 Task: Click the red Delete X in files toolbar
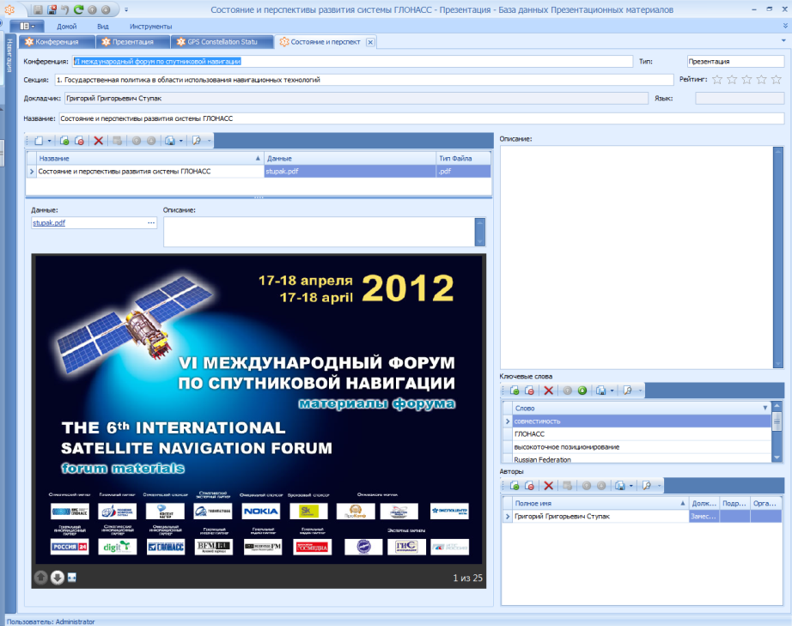[98, 141]
